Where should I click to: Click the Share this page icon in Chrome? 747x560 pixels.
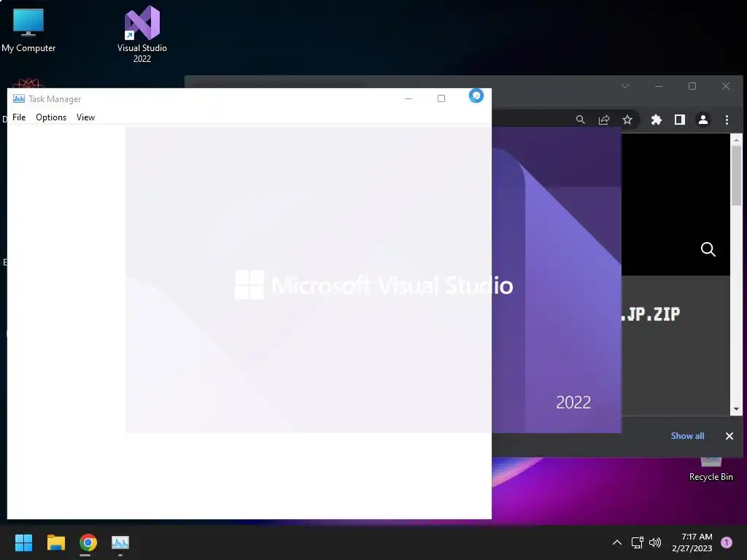(604, 120)
